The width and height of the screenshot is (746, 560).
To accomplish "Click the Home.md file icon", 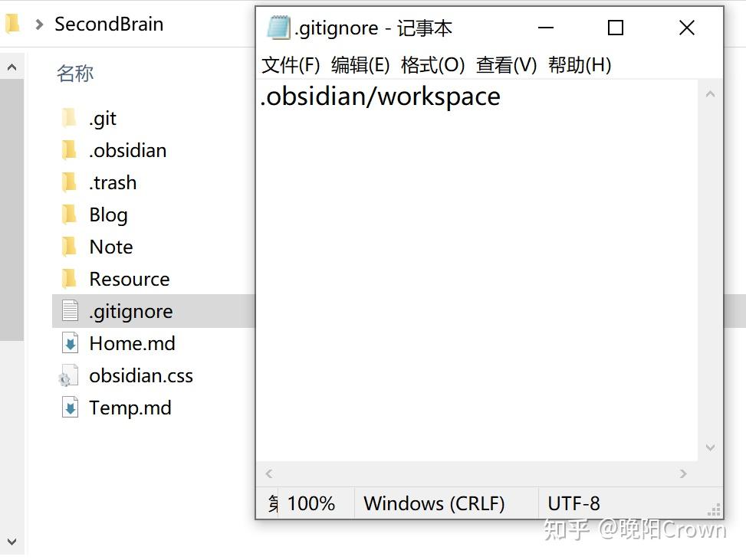I will (70, 343).
